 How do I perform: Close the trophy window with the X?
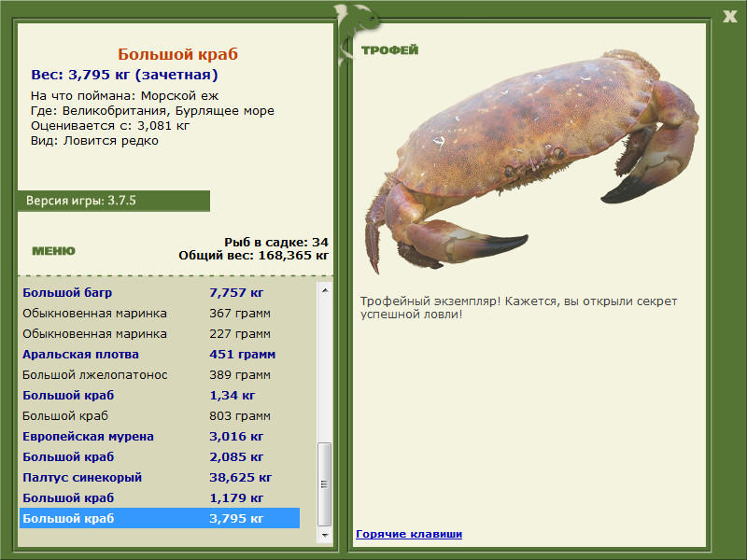(x=729, y=17)
